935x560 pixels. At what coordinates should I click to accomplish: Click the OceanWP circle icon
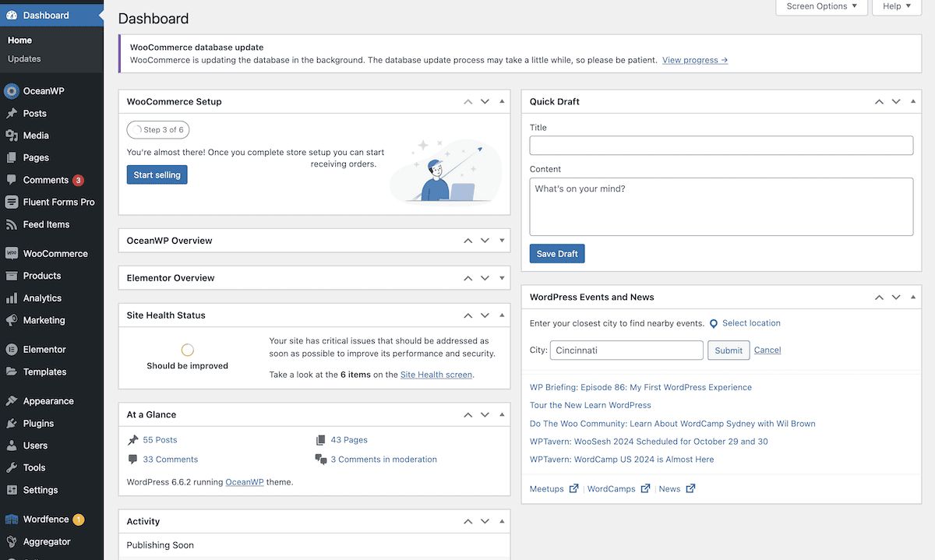[x=11, y=91]
